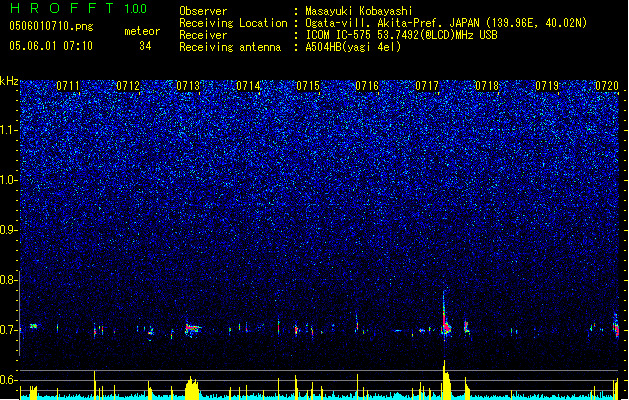The image size is (629, 400).
Task: Click the 0716 time marker
Action: click(367, 86)
